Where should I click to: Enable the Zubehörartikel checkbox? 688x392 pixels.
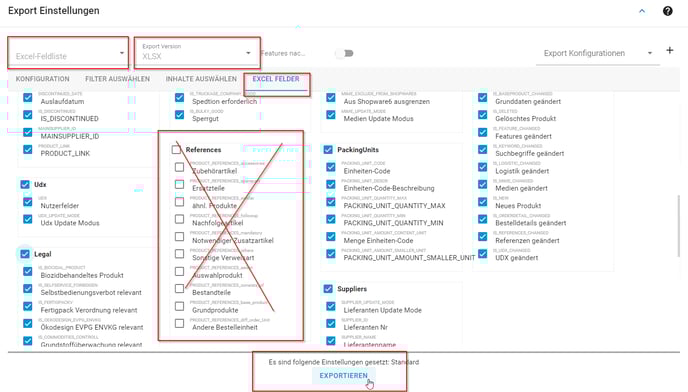coord(179,167)
